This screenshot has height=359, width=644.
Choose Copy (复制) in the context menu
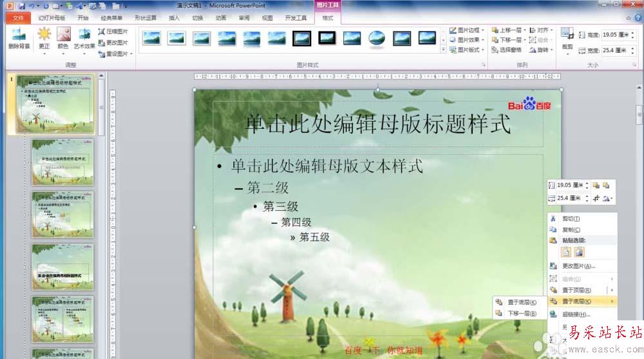[582, 229]
